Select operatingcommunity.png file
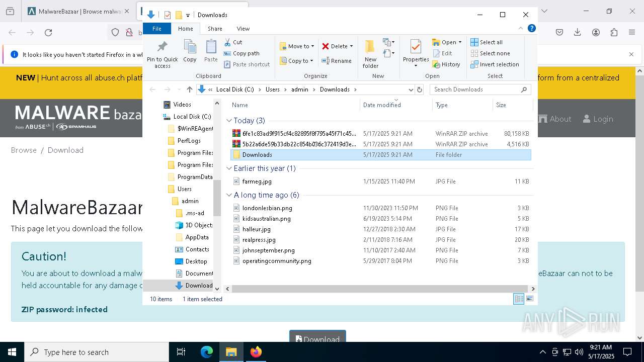 click(380, 261)
